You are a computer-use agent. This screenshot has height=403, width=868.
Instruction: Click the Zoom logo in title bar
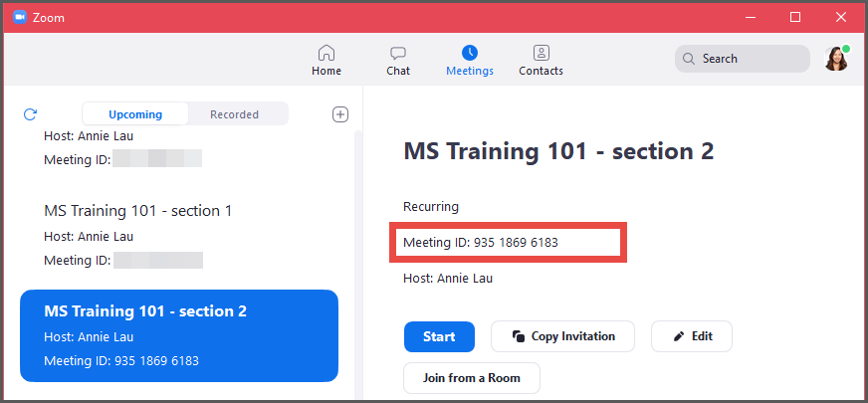coord(19,17)
